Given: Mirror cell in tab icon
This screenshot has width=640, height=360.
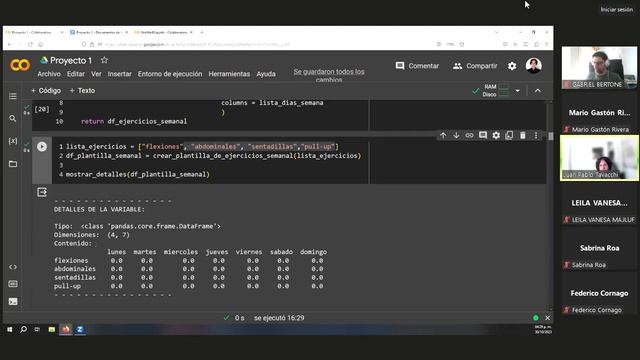Looking at the screenshot, I should 509,135.
